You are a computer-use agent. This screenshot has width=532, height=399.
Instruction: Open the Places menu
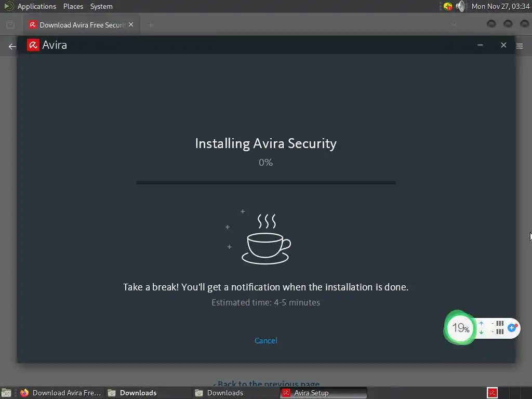[x=73, y=6]
